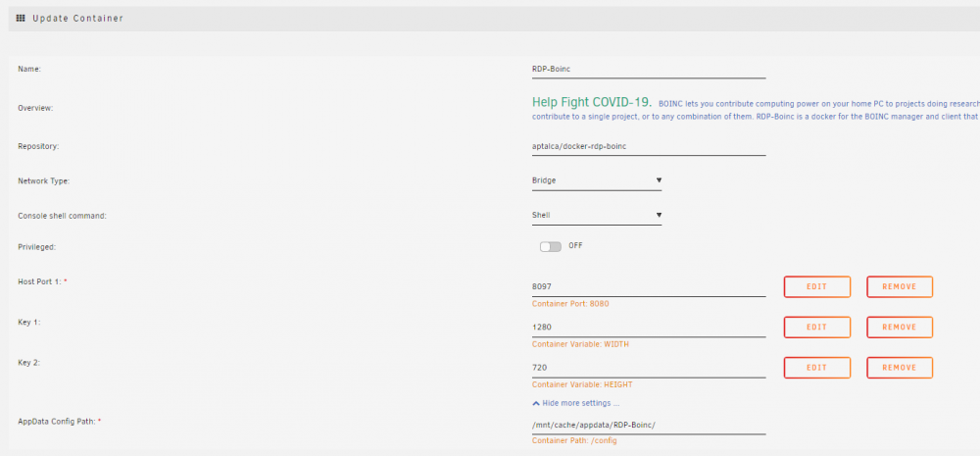Screen dimensions: 980x456
Task: Open the Network Type dropdown showing Bridge
Action: point(596,180)
